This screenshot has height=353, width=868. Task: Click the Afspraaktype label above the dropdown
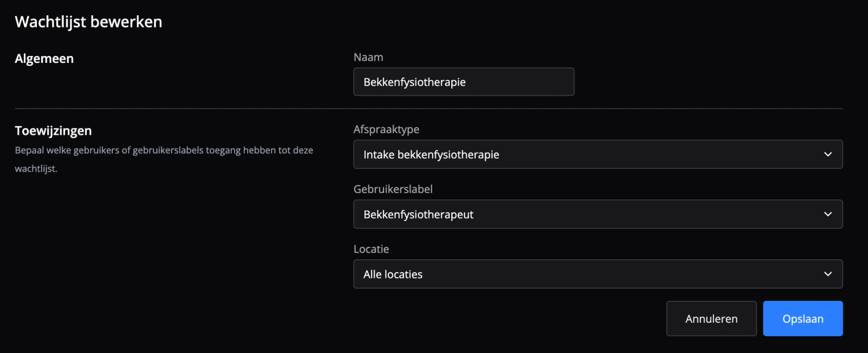coord(386,129)
